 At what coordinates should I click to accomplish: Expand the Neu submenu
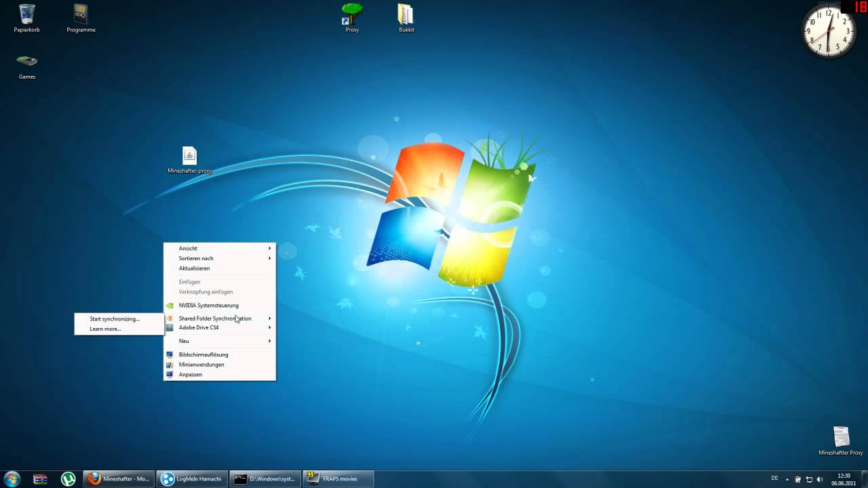click(x=220, y=341)
